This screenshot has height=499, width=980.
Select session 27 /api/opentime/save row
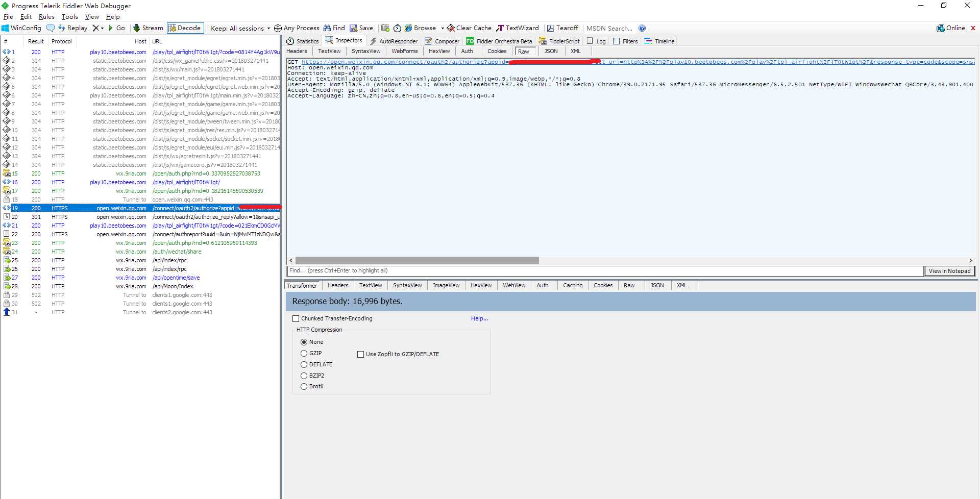click(141, 278)
